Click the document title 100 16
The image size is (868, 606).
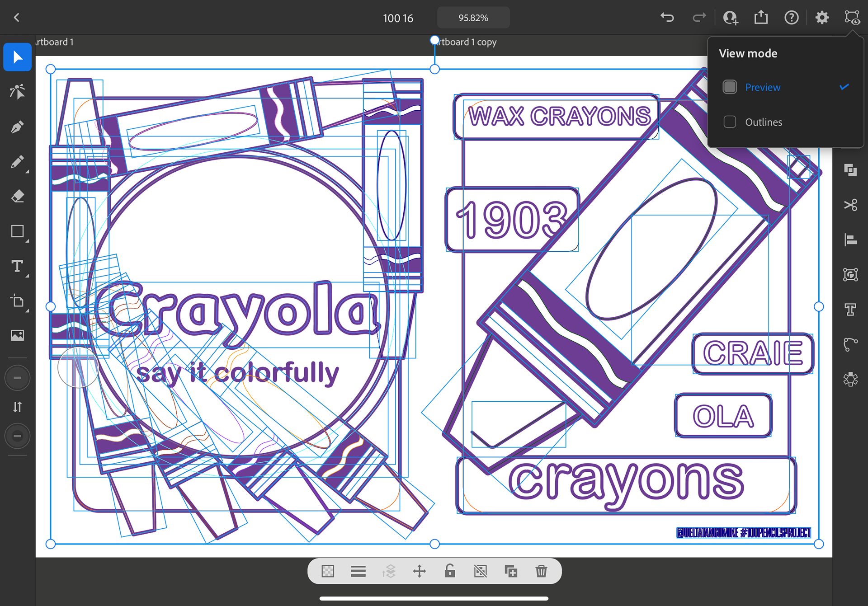[398, 18]
